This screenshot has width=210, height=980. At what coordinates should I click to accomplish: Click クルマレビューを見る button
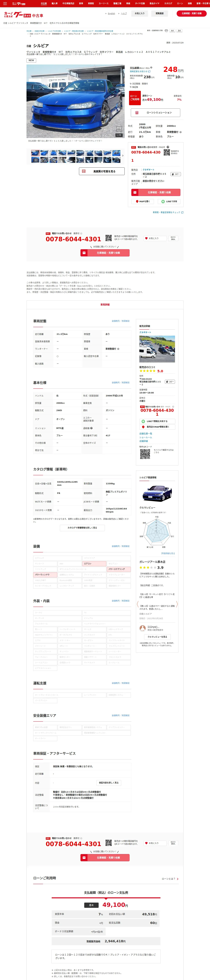coord(157,637)
